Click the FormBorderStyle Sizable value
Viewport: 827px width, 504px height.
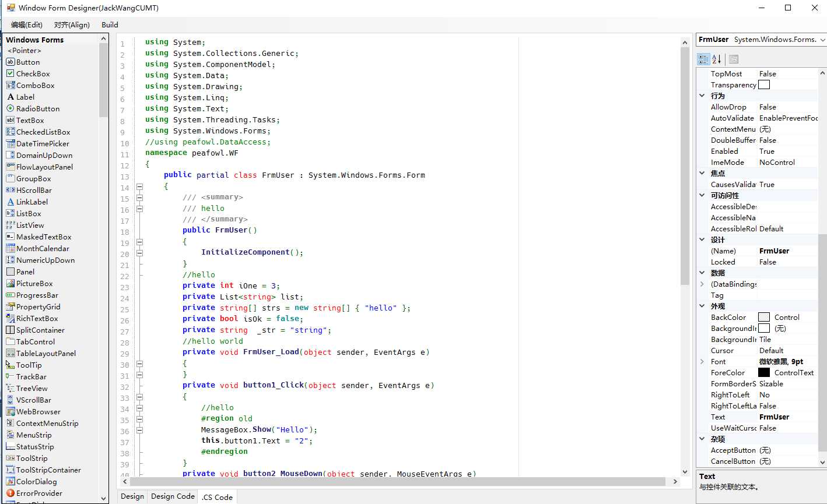tap(787, 383)
